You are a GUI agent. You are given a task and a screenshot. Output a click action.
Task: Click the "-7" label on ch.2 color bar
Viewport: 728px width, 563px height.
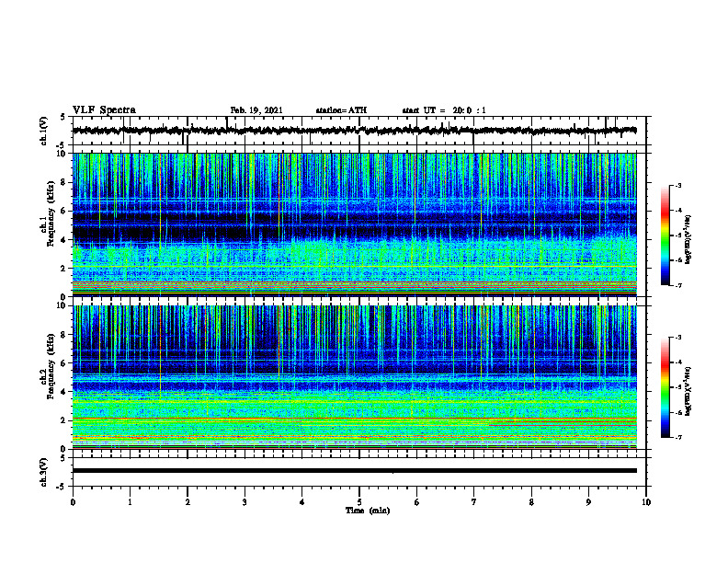coord(678,437)
